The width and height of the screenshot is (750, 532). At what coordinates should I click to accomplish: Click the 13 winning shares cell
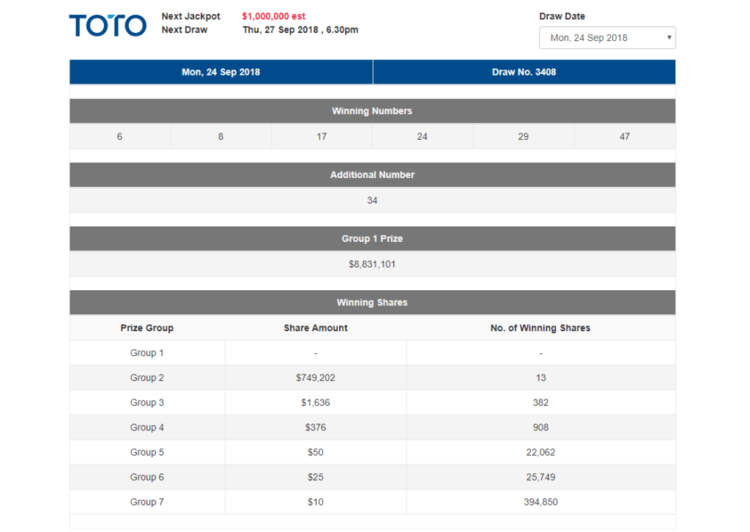pyautogui.click(x=541, y=378)
